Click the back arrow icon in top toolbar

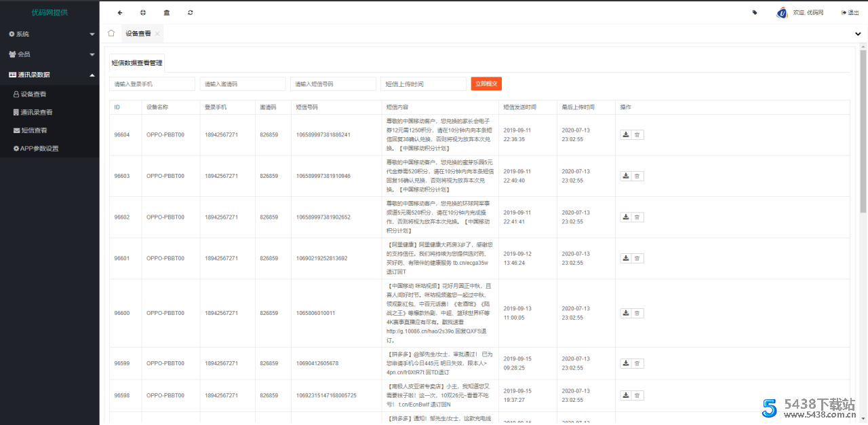(x=120, y=12)
